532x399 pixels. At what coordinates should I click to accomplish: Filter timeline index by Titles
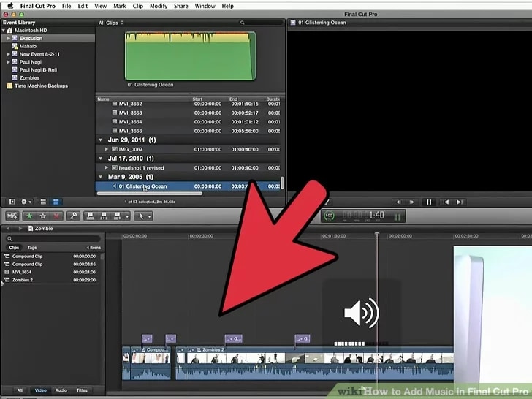82,390
